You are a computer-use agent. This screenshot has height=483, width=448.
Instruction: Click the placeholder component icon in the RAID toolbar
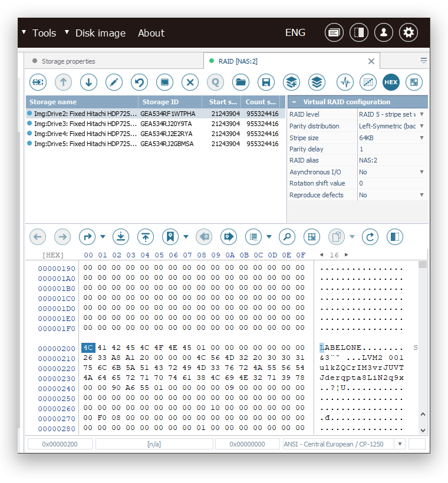(38, 82)
